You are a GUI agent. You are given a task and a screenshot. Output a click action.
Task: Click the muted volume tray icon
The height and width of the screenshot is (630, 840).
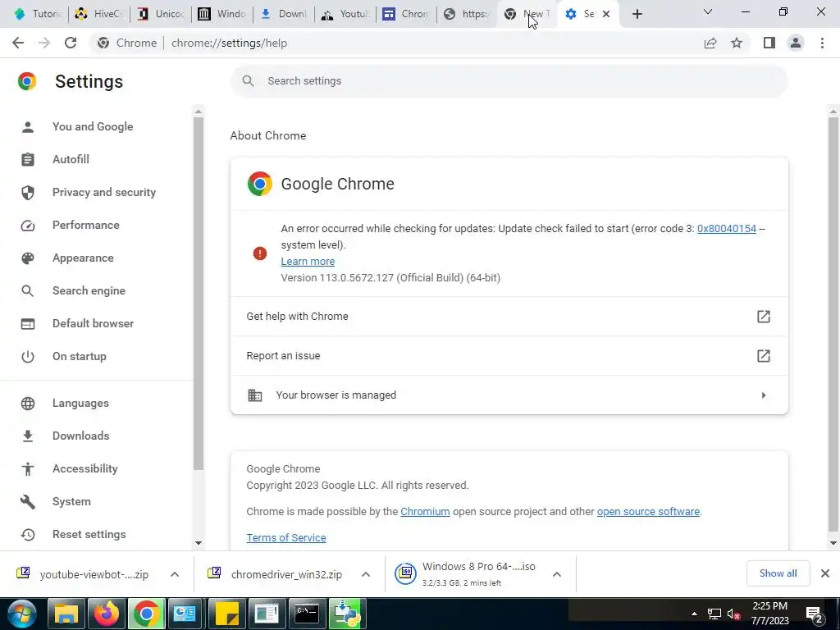click(x=733, y=614)
